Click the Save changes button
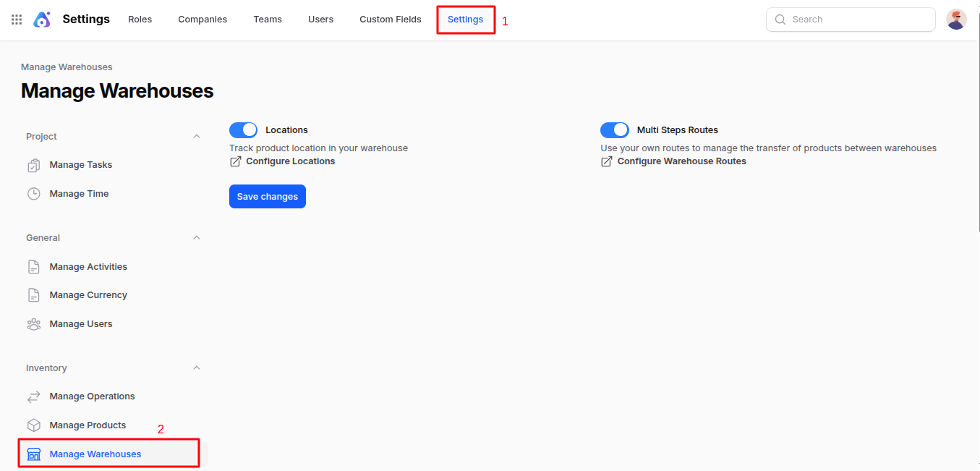The width and height of the screenshot is (980, 471). click(x=268, y=197)
